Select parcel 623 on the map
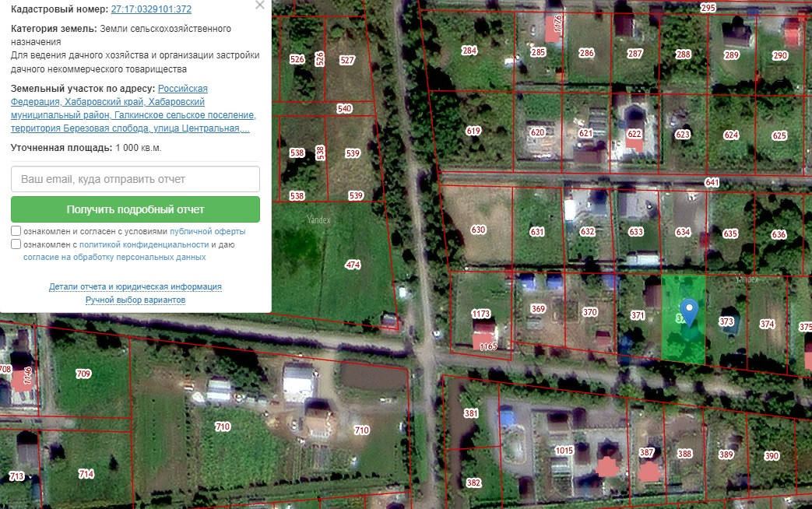 tap(683, 134)
